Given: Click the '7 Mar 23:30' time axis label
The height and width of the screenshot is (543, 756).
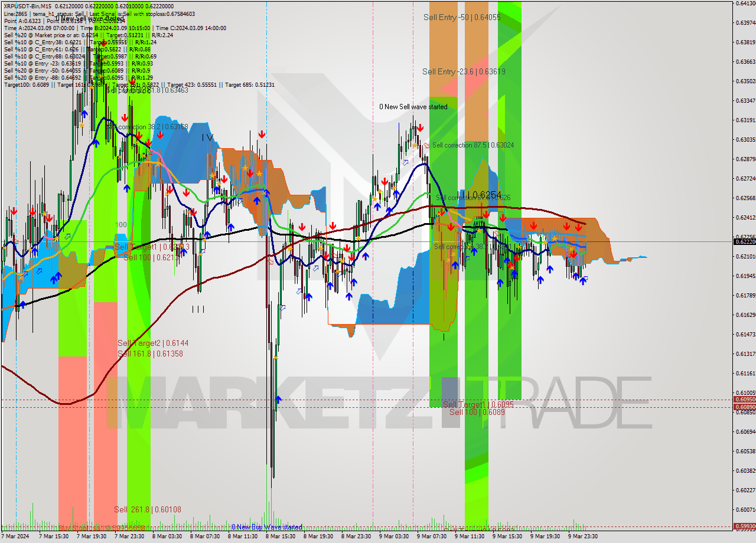Looking at the screenshot, I should [129, 537].
